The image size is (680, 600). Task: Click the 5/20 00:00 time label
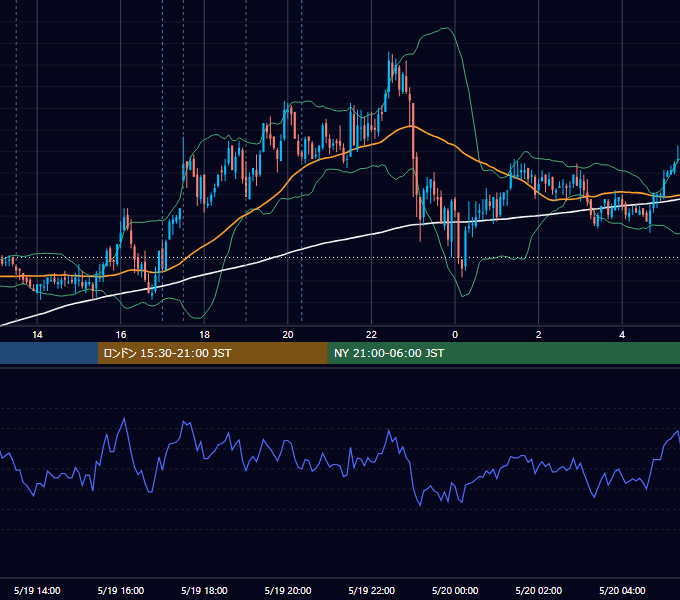point(455,590)
